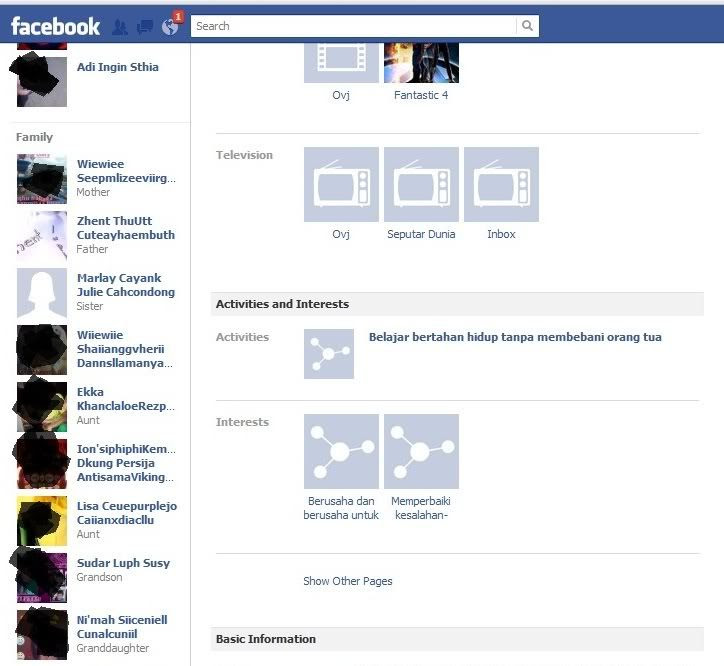Open Lisa Ceuepurplejo Caiianxdiacllu link
The height and width of the screenshot is (666, 724).
pos(127,513)
